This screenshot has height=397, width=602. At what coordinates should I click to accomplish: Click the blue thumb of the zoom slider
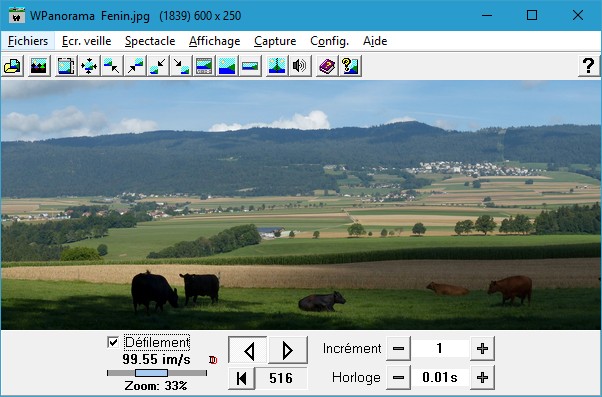point(151,373)
